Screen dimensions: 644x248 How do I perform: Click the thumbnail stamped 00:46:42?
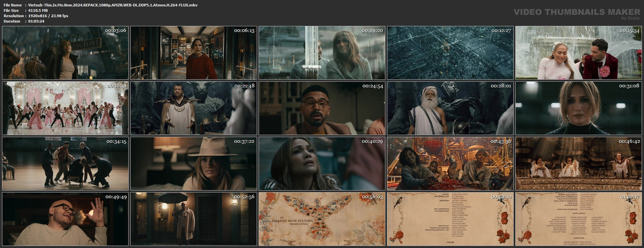(579, 163)
